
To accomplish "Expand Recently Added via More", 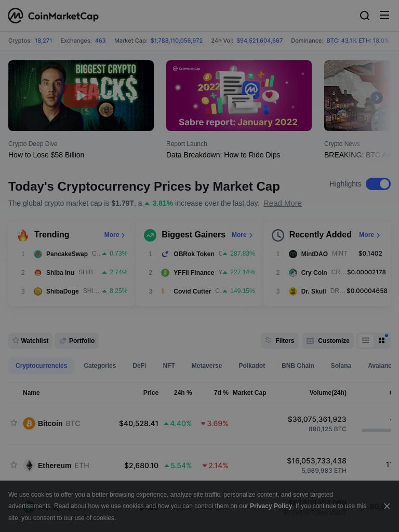I will (369, 235).
